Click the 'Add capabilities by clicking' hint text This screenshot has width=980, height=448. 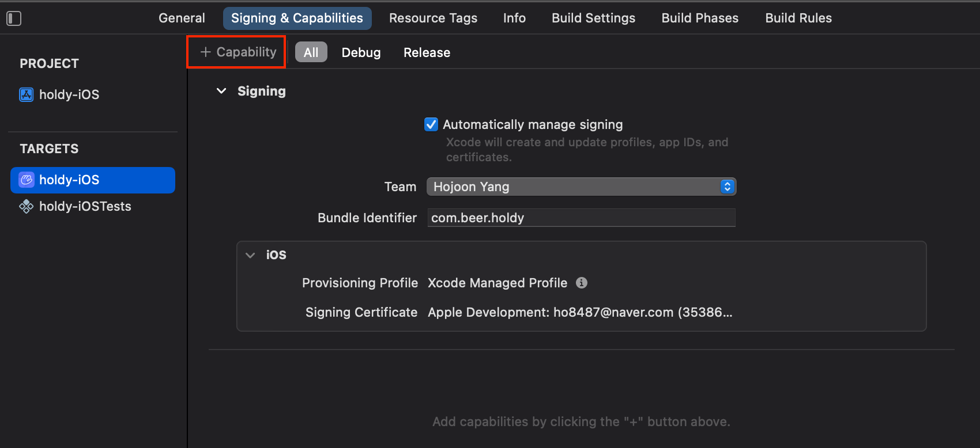click(581, 422)
